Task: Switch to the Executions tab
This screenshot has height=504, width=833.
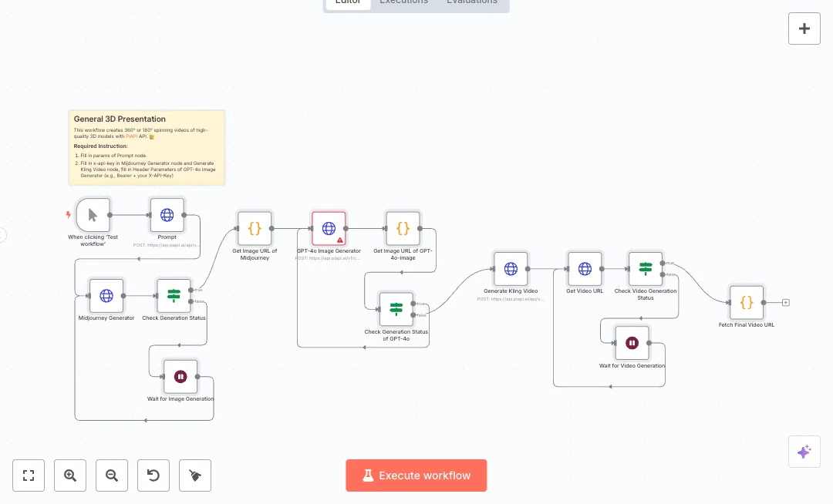Action: coord(403,2)
